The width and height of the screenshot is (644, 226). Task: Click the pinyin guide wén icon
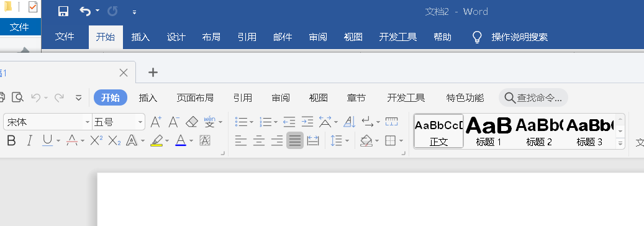coord(209,122)
